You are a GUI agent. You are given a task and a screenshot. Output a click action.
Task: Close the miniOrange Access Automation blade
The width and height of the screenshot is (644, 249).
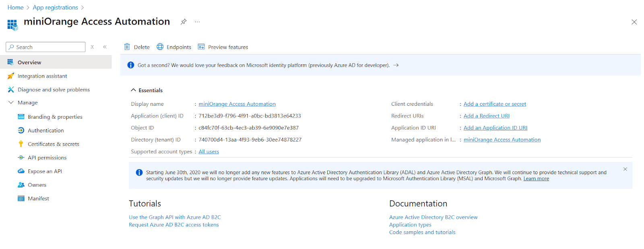coord(634,22)
